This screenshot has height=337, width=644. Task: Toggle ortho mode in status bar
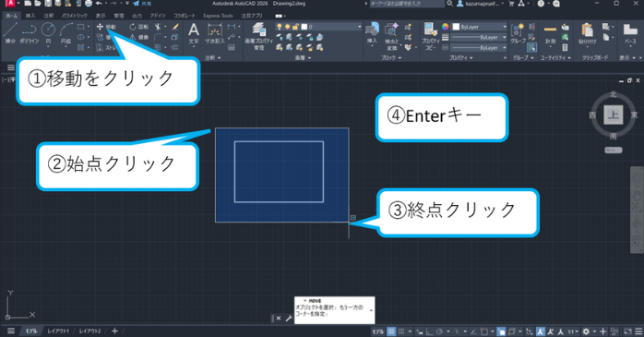(430, 331)
